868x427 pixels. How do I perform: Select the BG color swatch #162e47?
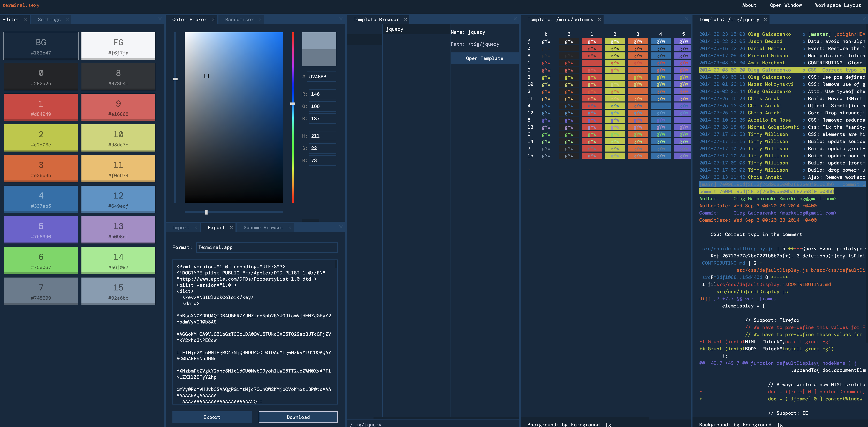(41, 46)
